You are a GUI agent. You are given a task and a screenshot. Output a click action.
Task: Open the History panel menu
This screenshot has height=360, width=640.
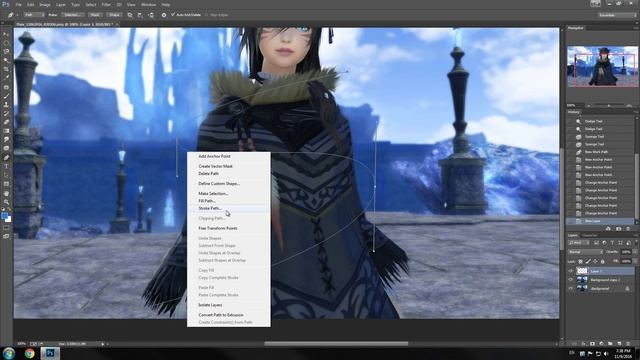635,112
